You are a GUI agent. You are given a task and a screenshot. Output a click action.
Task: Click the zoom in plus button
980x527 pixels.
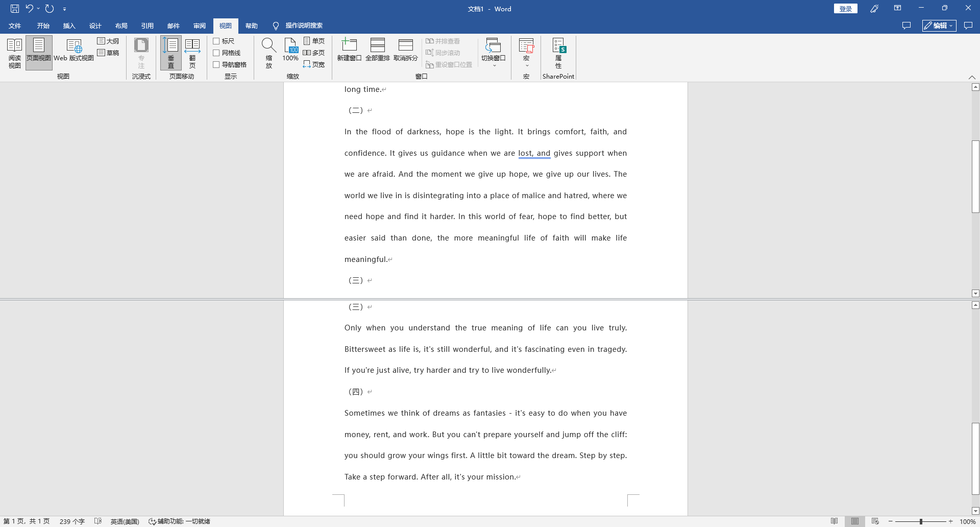[x=951, y=521]
